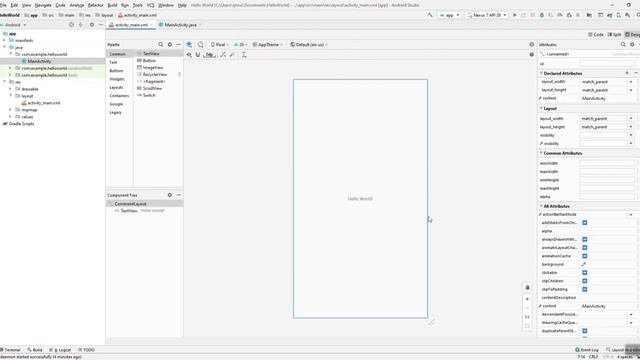Open Palette search magnifier icon
Viewport: 640px width, 360px height.
(161, 44)
